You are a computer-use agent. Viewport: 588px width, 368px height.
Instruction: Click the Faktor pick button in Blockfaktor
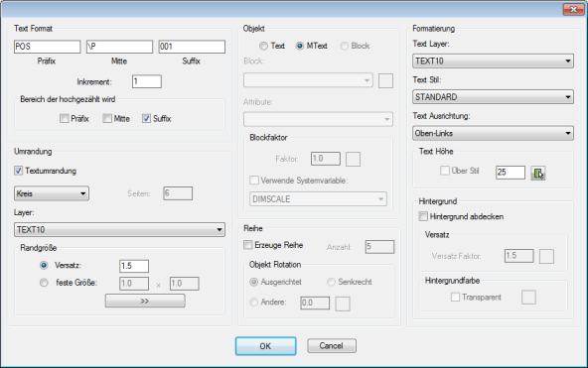353,159
